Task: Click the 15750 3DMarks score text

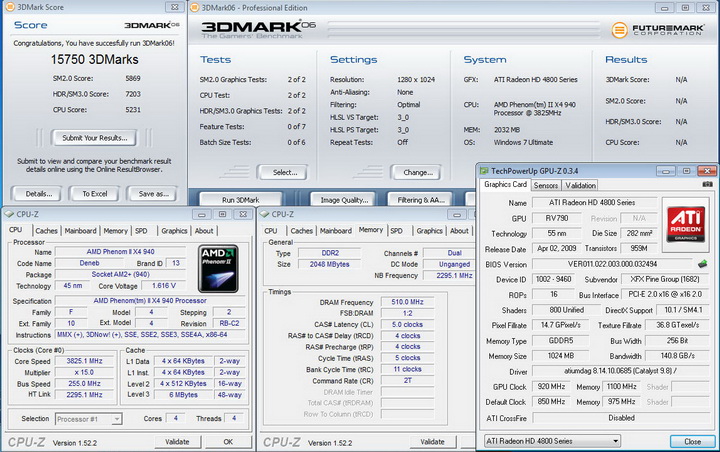Action: [x=95, y=59]
